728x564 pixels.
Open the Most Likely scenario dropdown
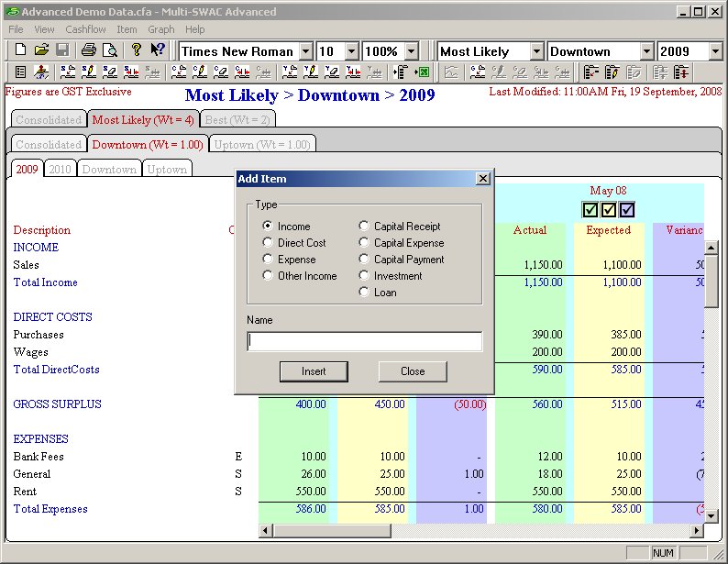click(536, 51)
